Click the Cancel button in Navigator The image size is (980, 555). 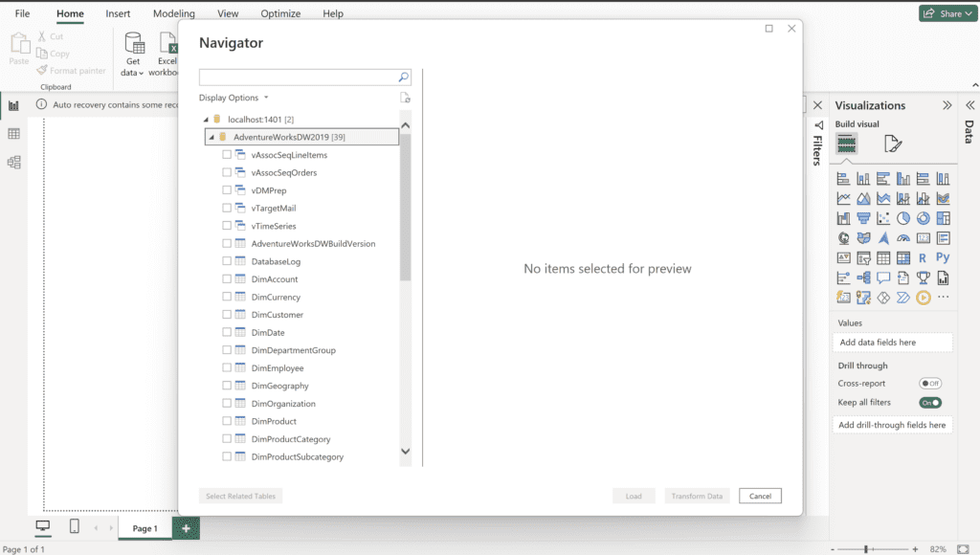click(760, 496)
